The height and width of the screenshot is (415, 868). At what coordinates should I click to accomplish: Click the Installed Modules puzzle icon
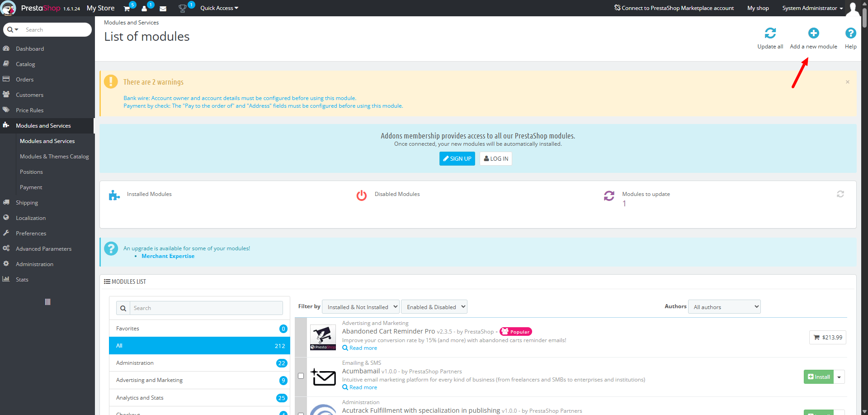[x=114, y=196]
